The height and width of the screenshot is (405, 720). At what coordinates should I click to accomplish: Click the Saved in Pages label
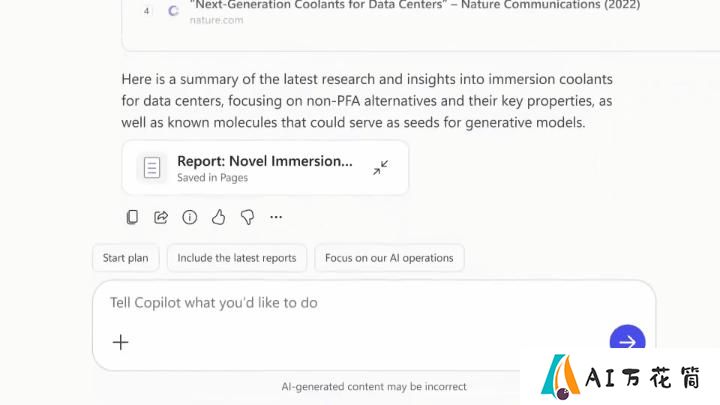(x=213, y=178)
